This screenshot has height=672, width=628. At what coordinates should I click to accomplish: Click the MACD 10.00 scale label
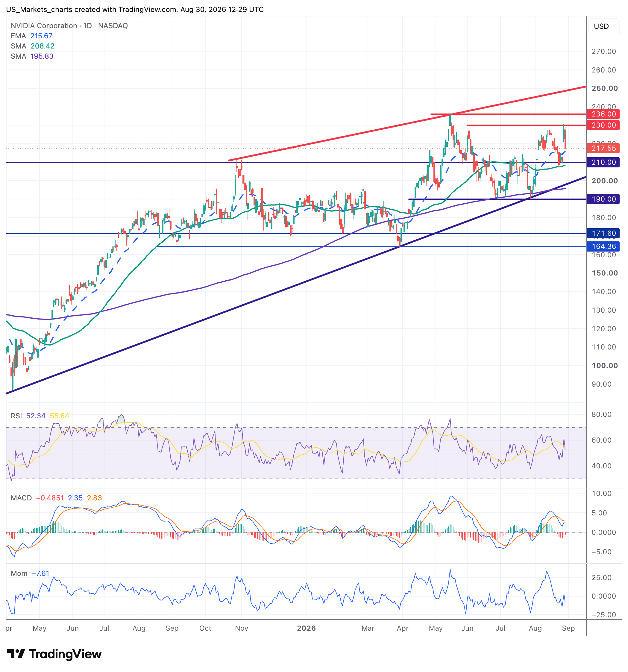pyautogui.click(x=602, y=494)
